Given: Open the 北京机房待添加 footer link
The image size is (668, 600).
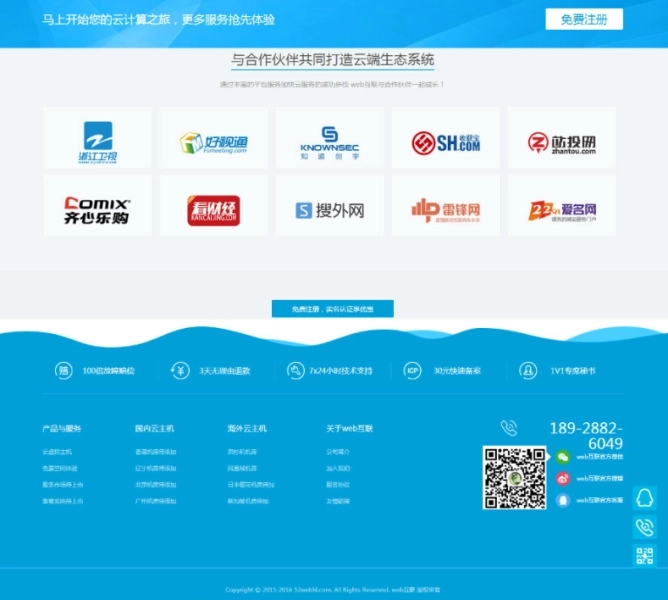Looking at the screenshot, I should (155, 485).
